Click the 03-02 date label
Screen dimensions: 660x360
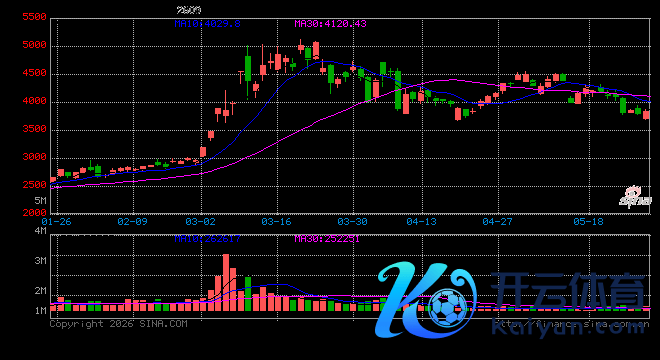pos(200,221)
